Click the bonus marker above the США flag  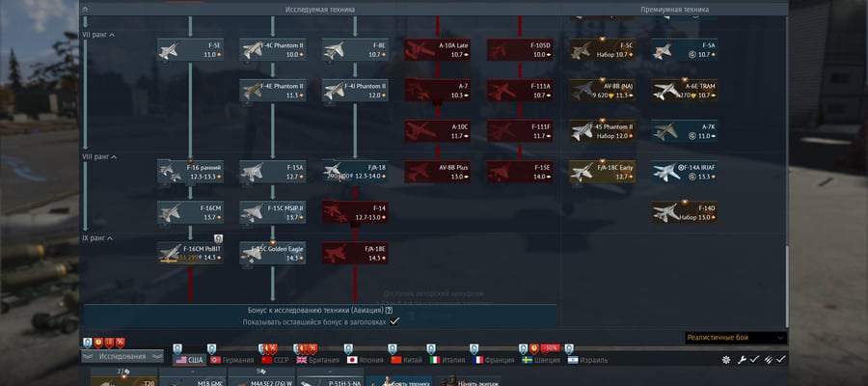176,348
